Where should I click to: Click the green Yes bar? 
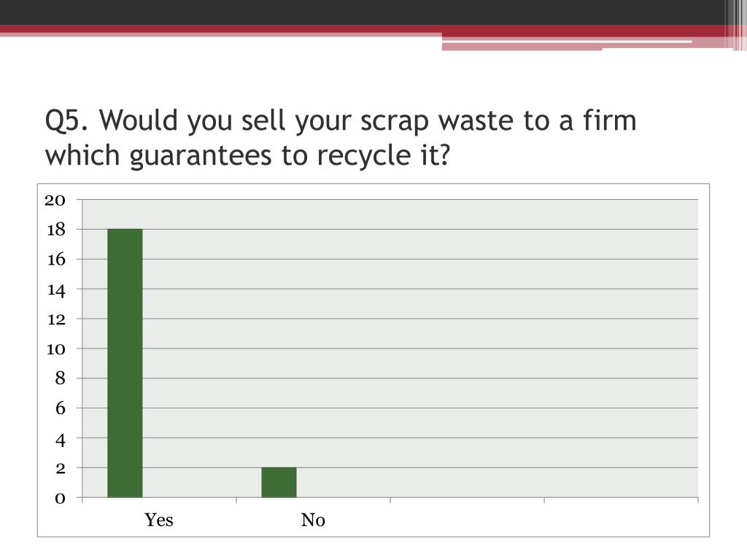click(x=125, y=363)
